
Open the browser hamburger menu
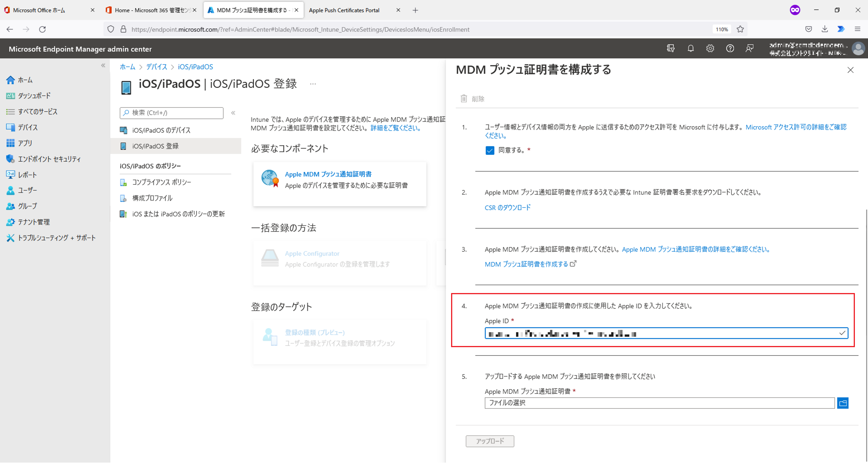pyautogui.click(x=857, y=29)
